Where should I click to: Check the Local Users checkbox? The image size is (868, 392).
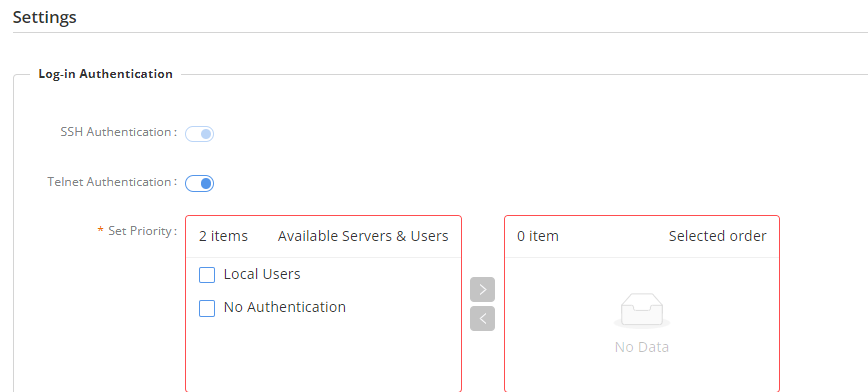click(207, 275)
